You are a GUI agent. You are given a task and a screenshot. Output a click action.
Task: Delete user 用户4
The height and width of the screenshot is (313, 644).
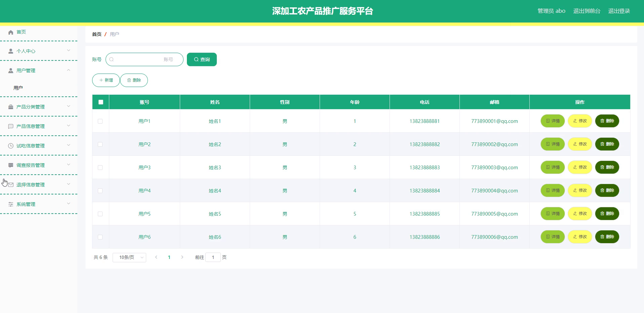click(607, 190)
